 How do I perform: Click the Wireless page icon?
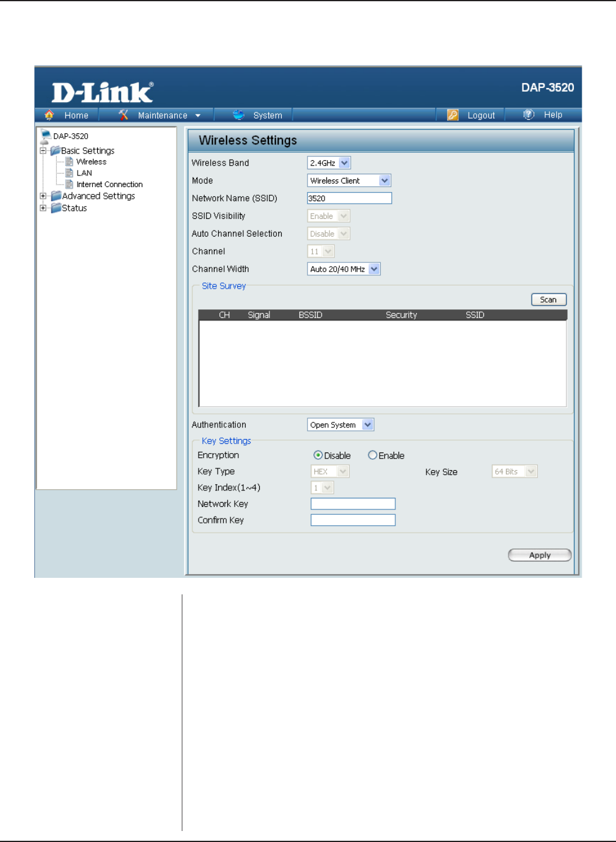[x=69, y=162]
